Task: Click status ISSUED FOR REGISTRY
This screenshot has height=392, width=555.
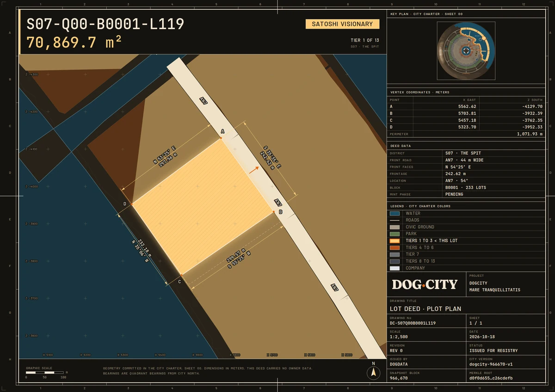Action: coord(493,350)
